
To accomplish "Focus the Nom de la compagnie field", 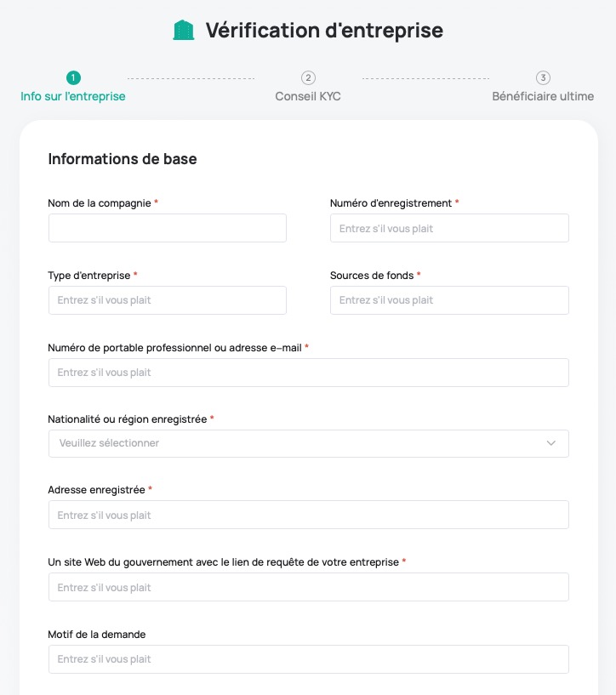I will (x=168, y=228).
